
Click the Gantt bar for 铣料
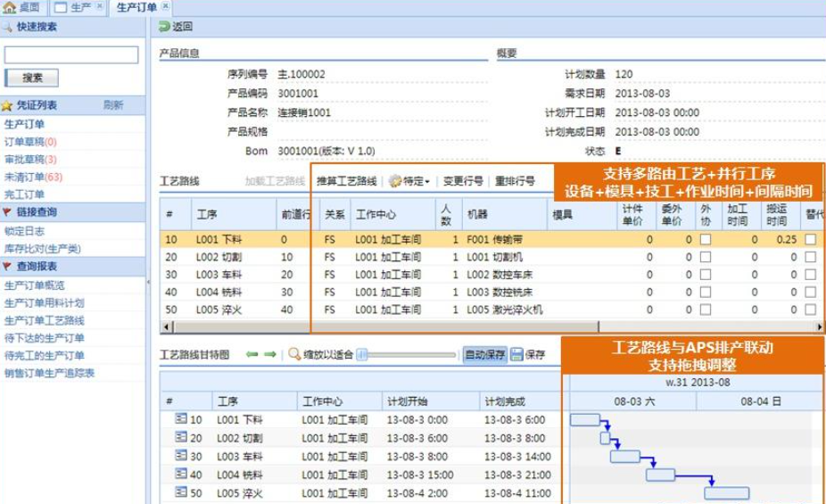tap(661, 475)
